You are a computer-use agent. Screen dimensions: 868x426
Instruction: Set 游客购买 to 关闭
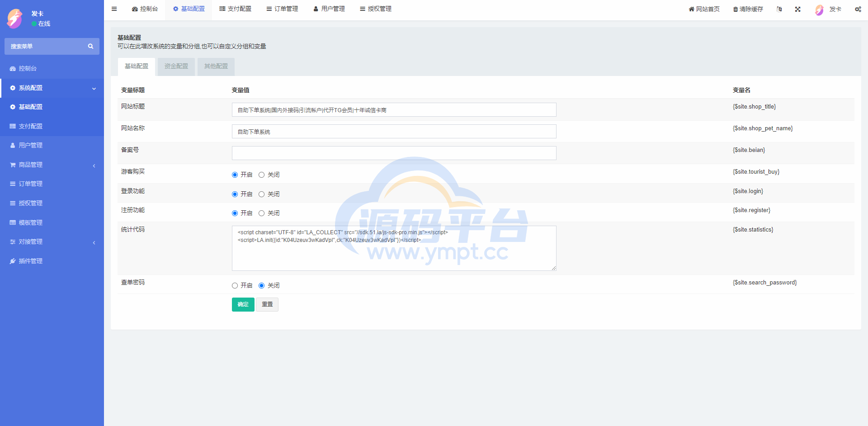(261, 175)
